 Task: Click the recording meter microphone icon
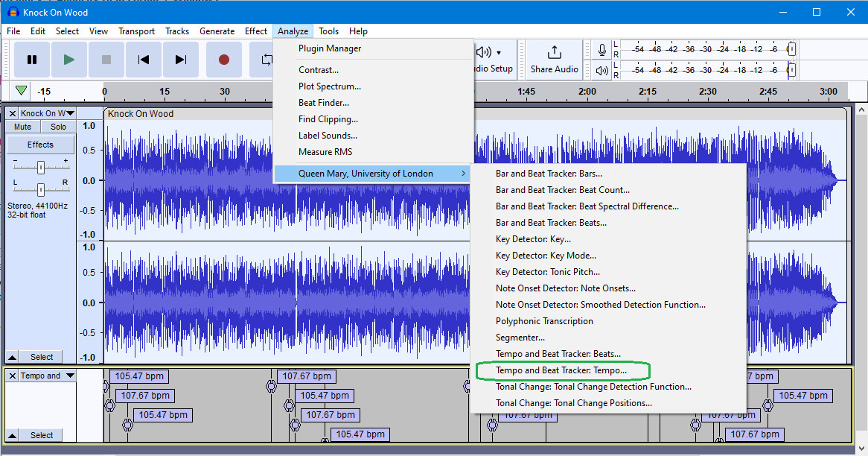601,50
